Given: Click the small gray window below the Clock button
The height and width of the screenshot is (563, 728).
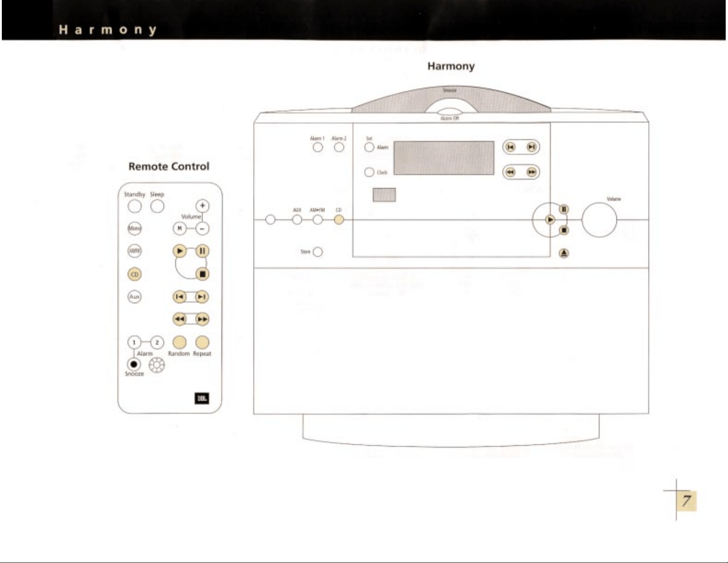Looking at the screenshot, I should 384,195.
